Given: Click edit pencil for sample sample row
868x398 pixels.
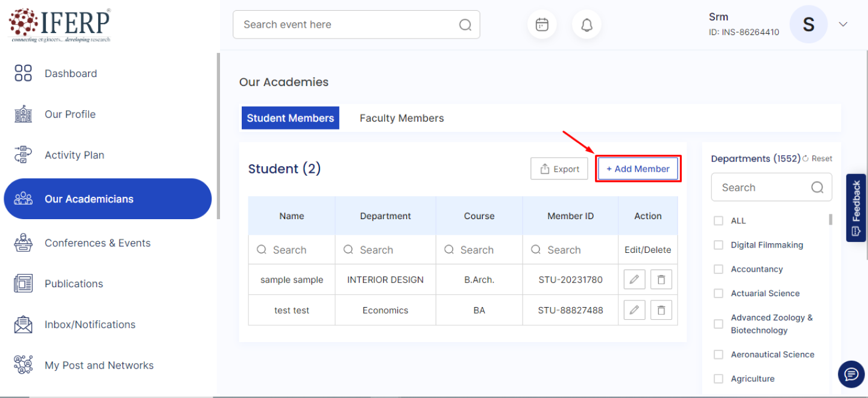Looking at the screenshot, I should tap(634, 279).
